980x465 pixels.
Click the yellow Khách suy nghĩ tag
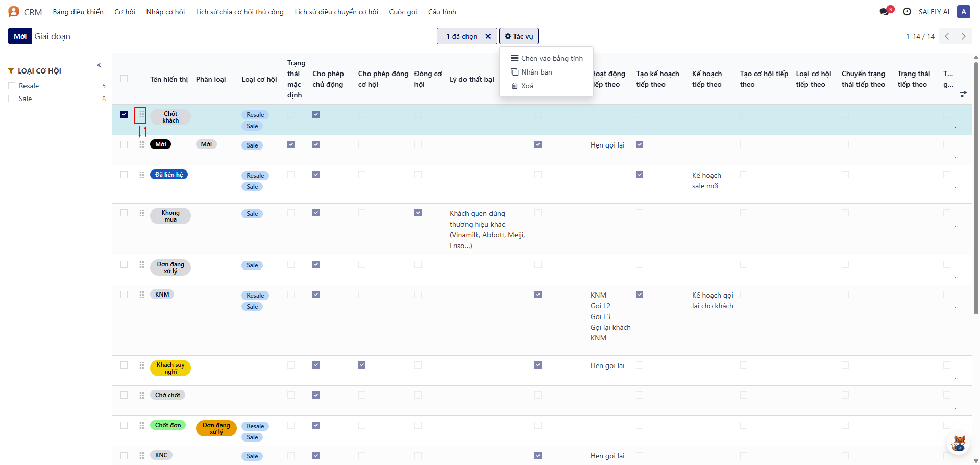click(170, 368)
